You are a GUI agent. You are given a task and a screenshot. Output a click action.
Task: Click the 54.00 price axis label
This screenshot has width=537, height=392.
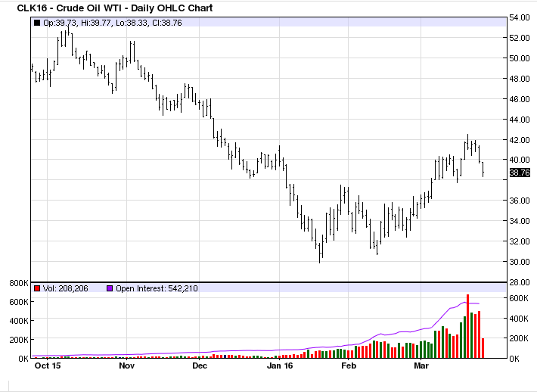click(520, 18)
